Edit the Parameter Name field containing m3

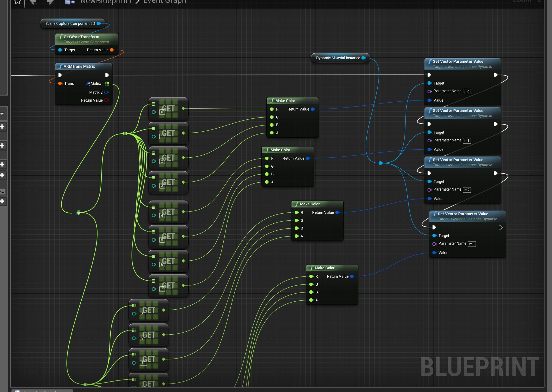pyautogui.click(x=472, y=244)
